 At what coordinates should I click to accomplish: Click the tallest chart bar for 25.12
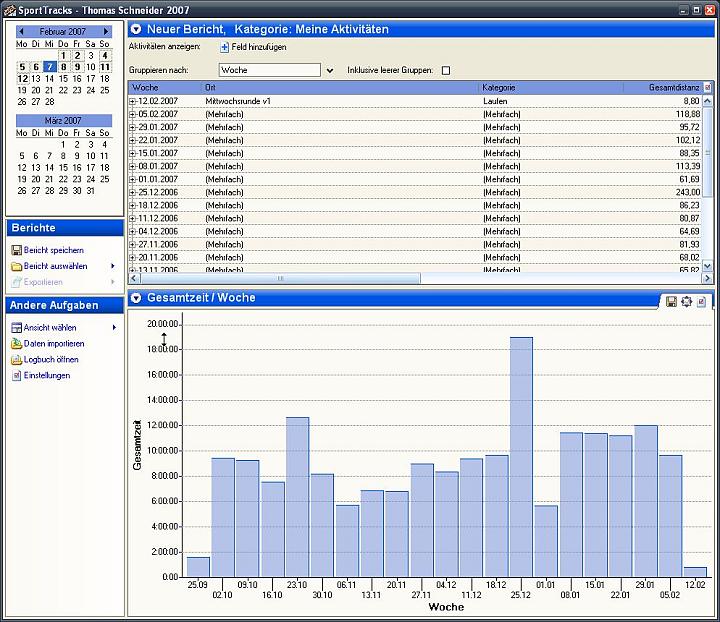521,457
